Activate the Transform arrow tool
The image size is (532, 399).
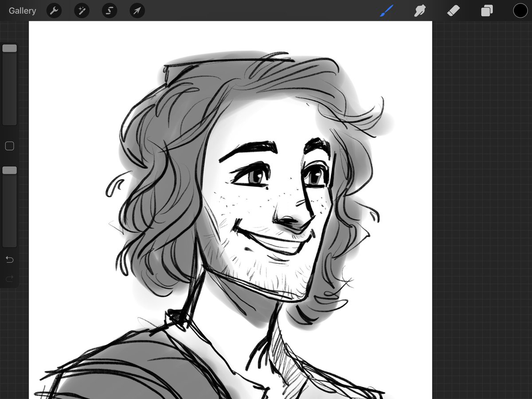137,11
